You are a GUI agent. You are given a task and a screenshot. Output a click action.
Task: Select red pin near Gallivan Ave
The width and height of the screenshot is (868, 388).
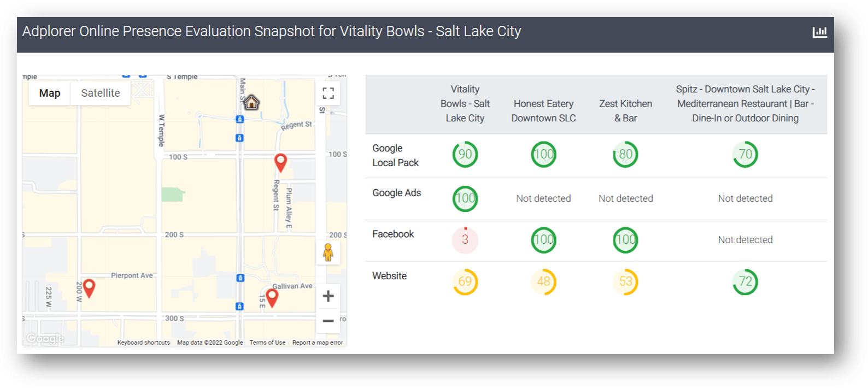point(272,298)
